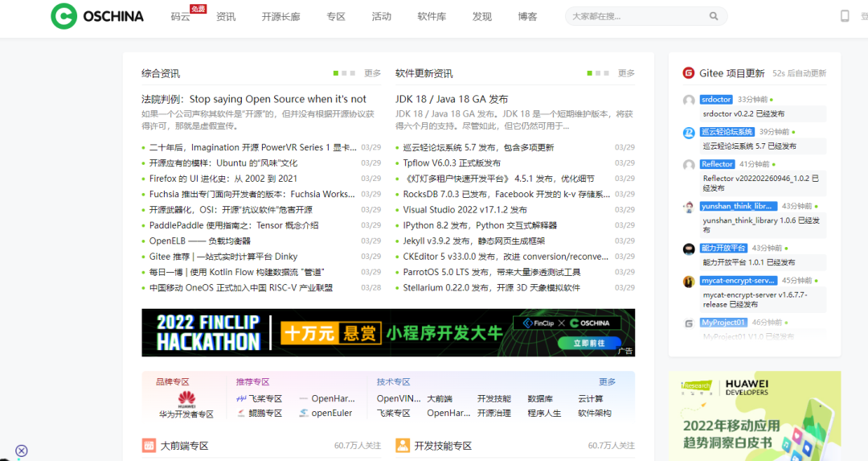Open 码云 menu item
868x461 pixels.
(181, 17)
